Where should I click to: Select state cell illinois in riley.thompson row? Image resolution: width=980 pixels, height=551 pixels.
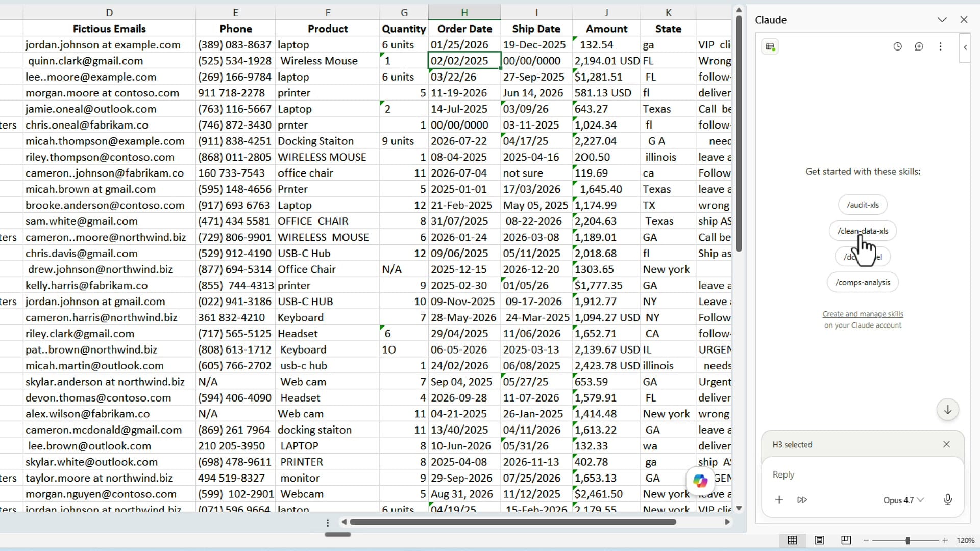668,157
